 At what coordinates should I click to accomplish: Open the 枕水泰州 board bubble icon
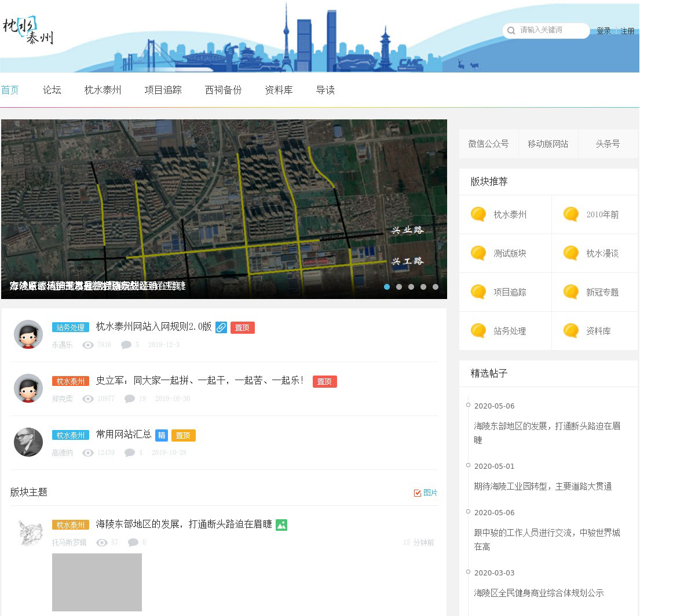(478, 214)
